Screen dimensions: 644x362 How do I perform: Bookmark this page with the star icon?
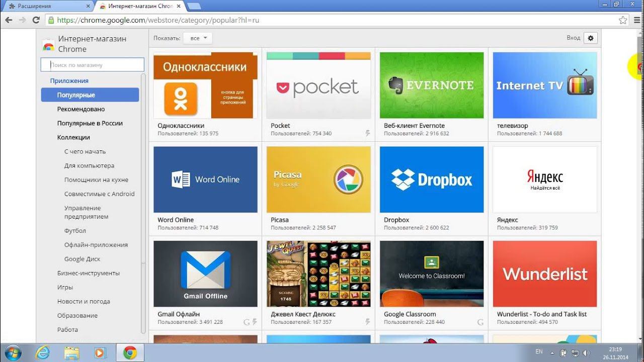pyautogui.click(x=623, y=20)
